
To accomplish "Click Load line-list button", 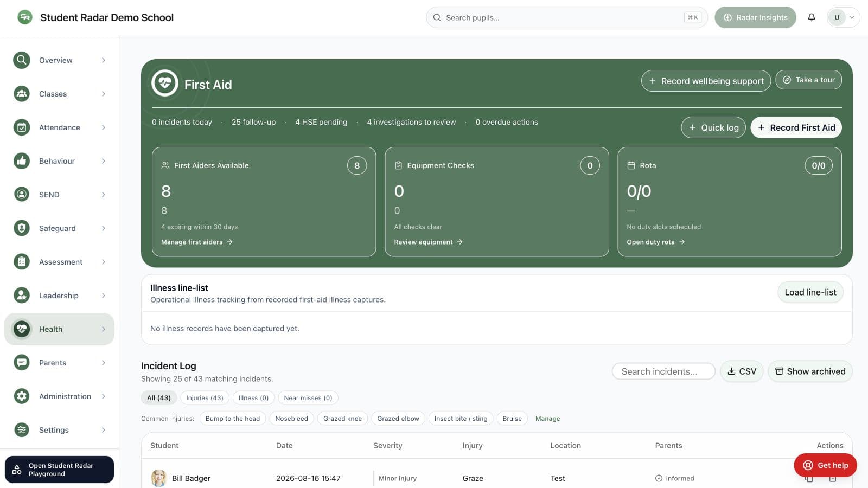I will 810,292.
